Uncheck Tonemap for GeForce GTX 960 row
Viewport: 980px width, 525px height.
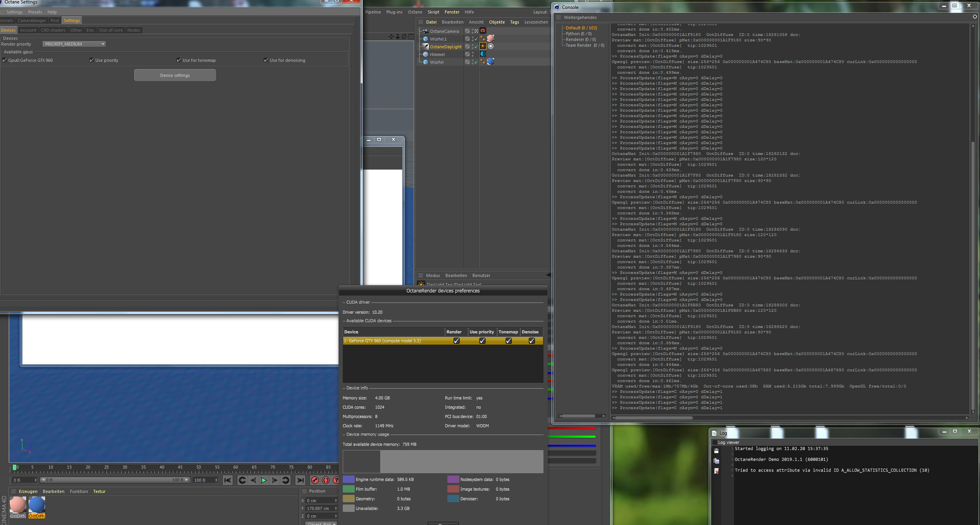[508, 341]
